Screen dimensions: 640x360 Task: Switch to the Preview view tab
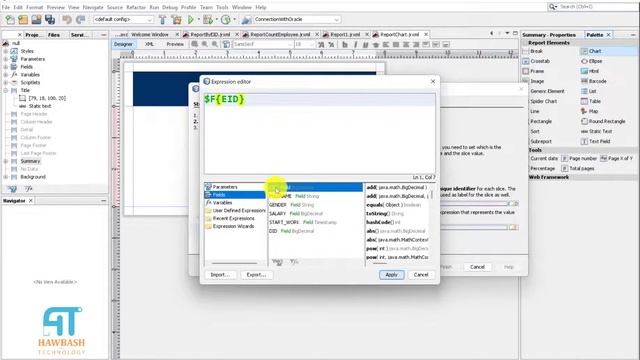[x=175, y=44]
